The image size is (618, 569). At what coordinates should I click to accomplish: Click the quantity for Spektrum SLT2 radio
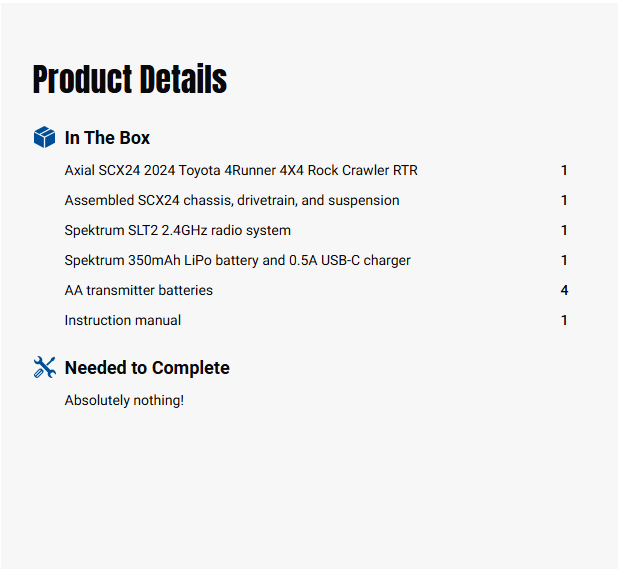pyautogui.click(x=564, y=231)
